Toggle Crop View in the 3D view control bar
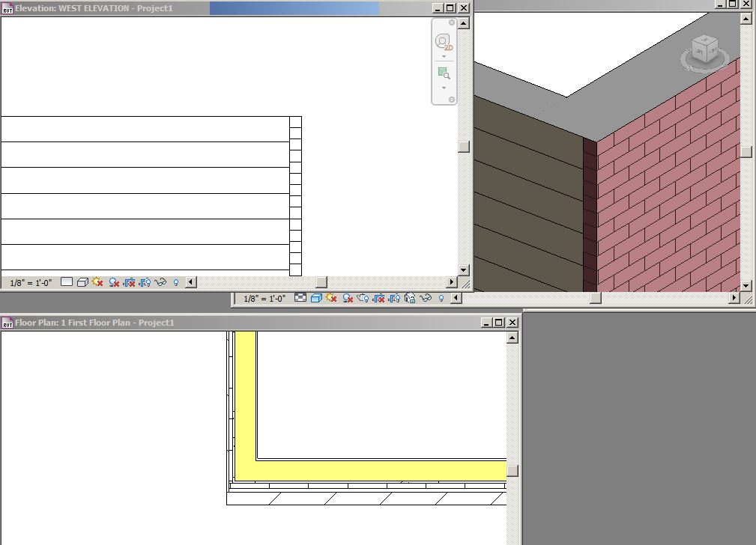 [378, 298]
